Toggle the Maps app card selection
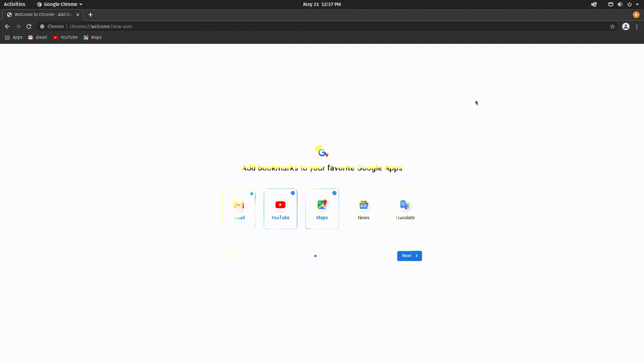 pos(322,209)
